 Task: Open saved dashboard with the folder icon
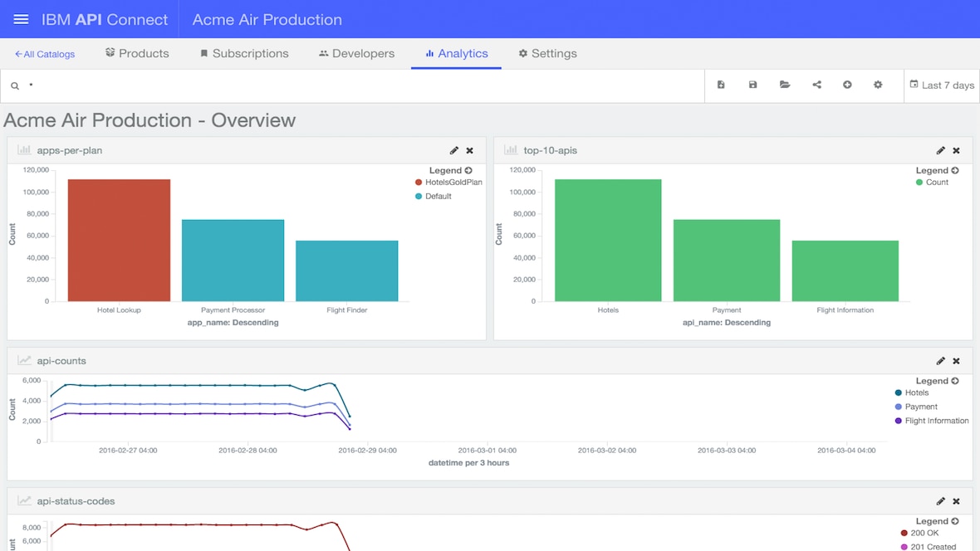coord(785,85)
